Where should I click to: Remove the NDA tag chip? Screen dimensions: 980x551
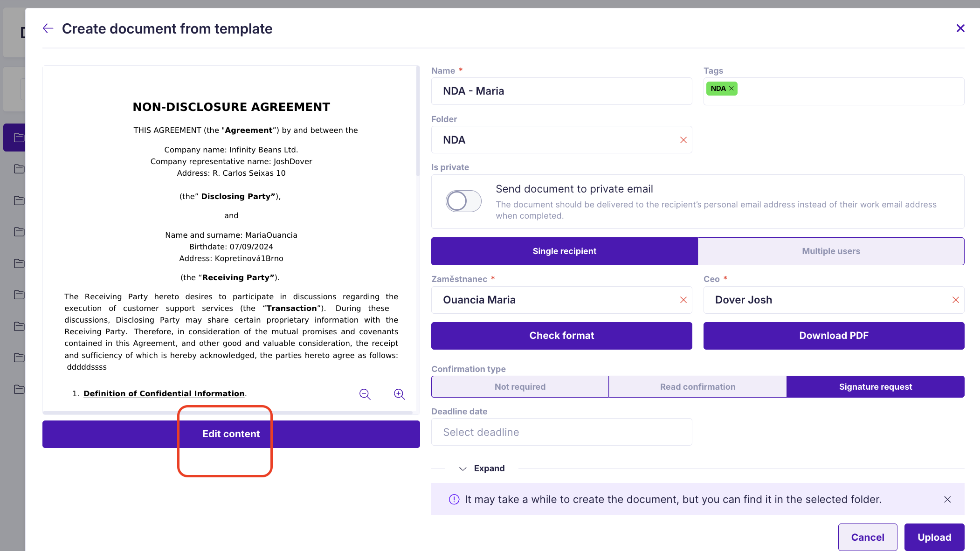[731, 89]
